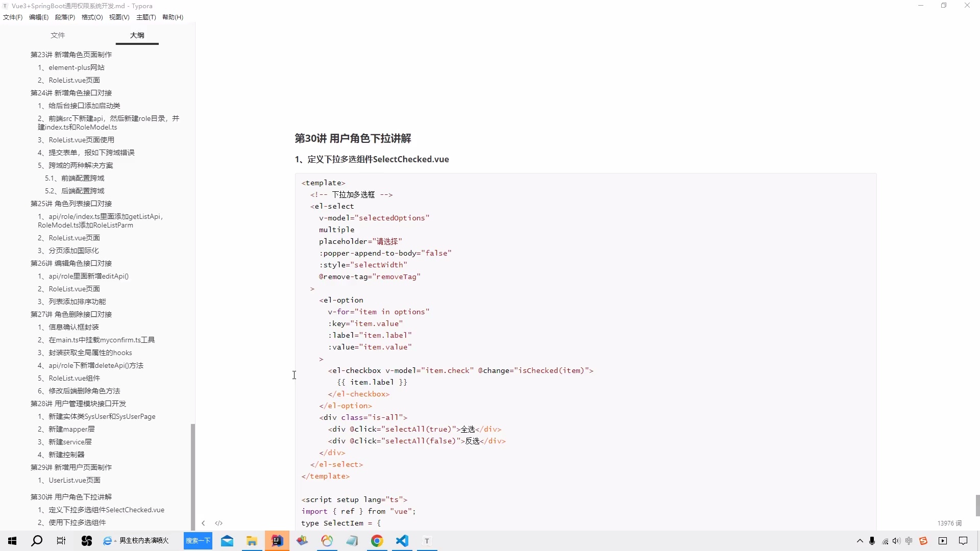Switch to the 文件 (Files) tab
Screen dimensions: 980x551
(x=58, y=35)
